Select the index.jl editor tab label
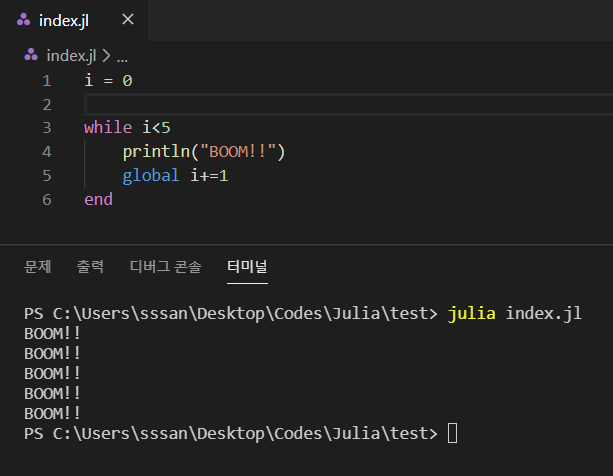The image size is (613, 476). click(64, 20)
